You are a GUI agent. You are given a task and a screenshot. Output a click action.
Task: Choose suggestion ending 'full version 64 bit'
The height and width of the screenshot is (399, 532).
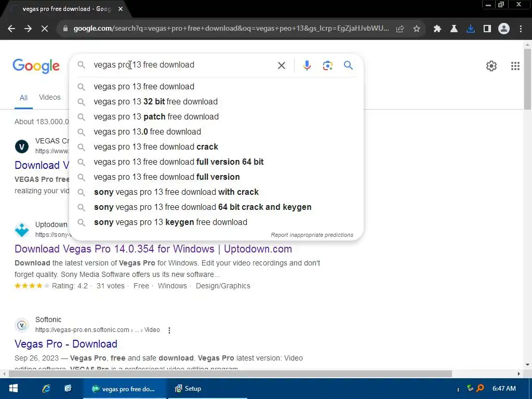pos(216,162)
